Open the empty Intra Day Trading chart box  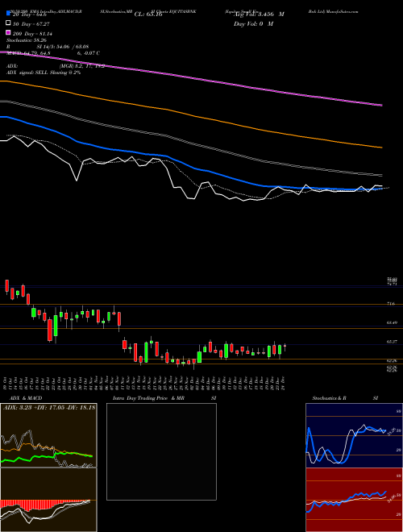pos(161,451)
